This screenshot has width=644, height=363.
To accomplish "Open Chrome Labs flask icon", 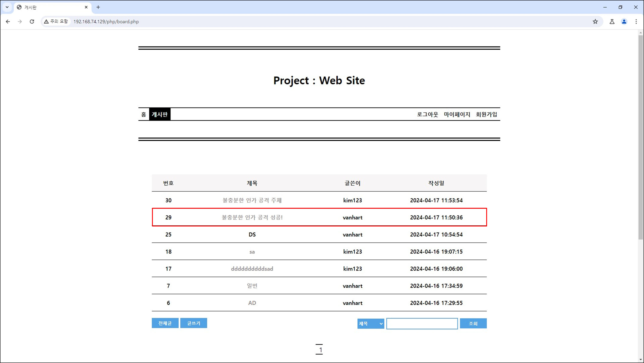I will [612, 21].
